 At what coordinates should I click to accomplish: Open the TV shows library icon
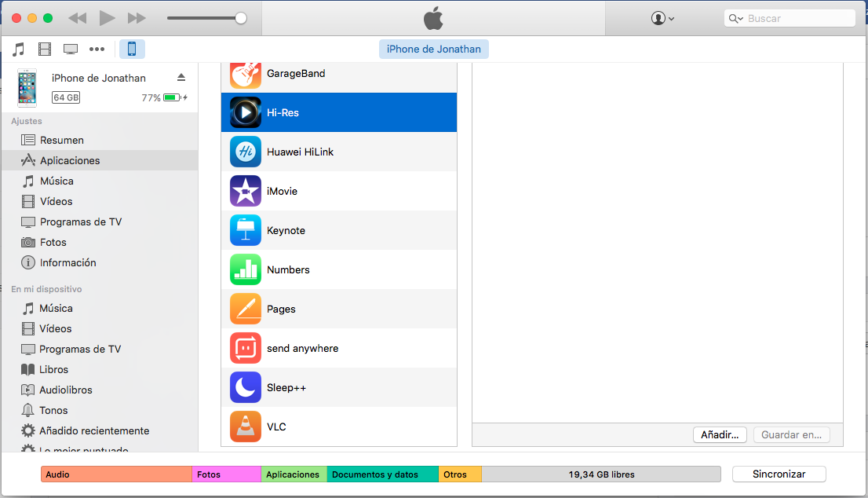[71, 49]
